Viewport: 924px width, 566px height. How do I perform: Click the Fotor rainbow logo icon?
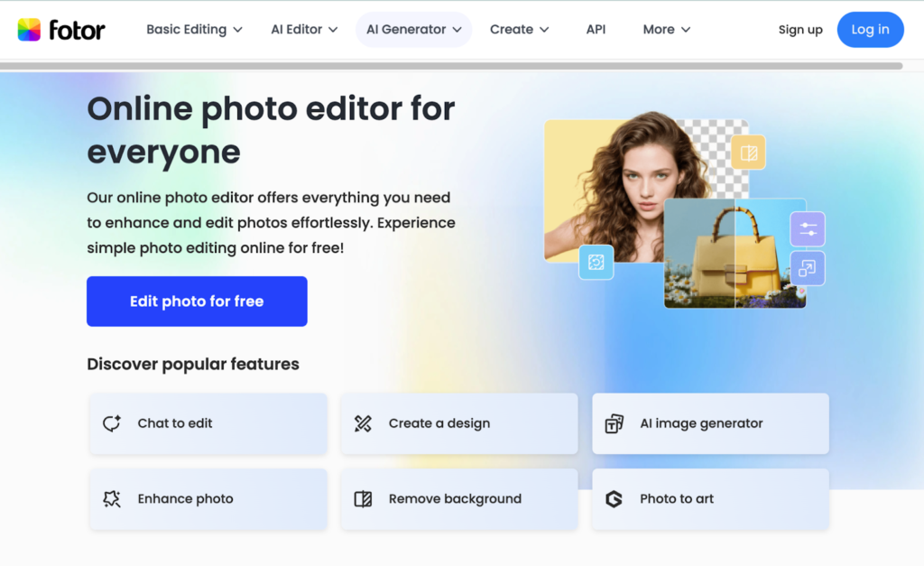(x=29, y=30)
